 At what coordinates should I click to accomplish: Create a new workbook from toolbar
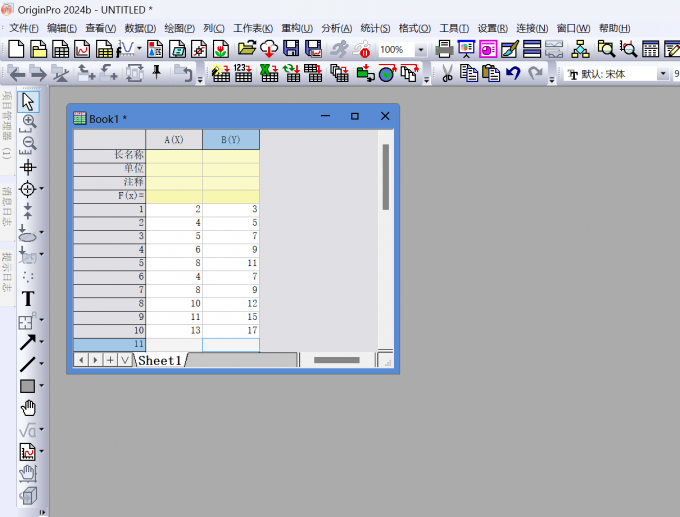[60, 49]
